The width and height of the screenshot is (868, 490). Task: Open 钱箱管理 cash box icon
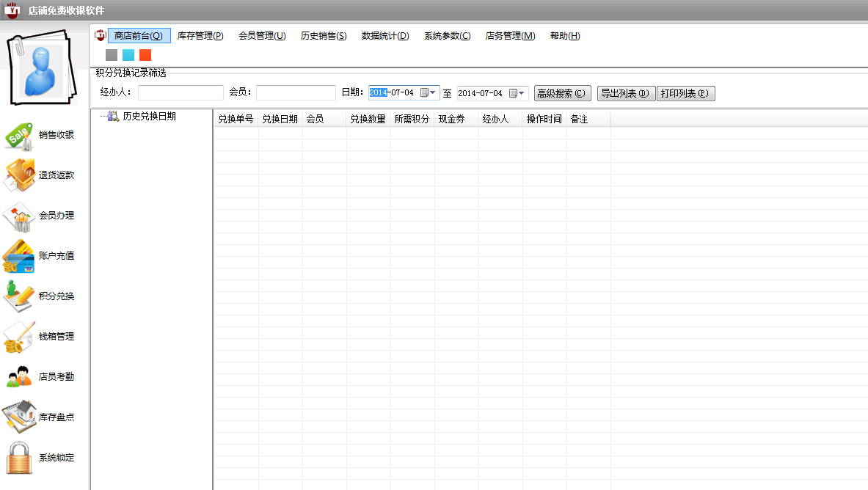(x=19, y=337)
